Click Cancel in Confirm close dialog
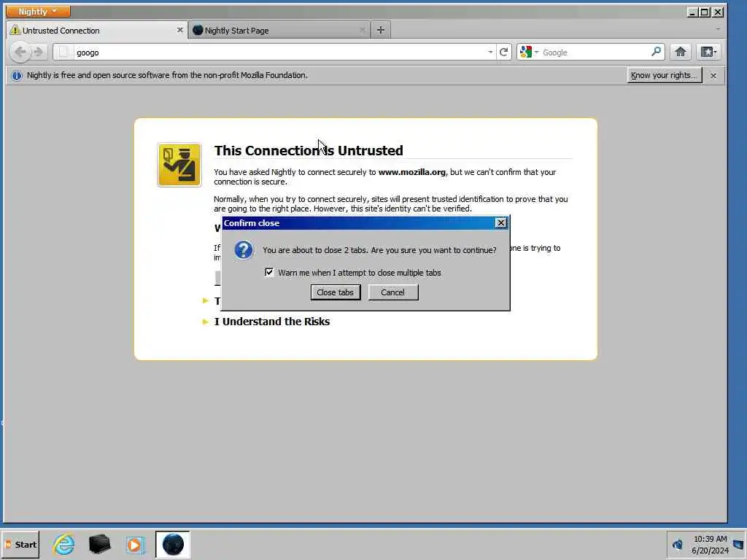This screenshot has width=747, height=560. point(393,292)
